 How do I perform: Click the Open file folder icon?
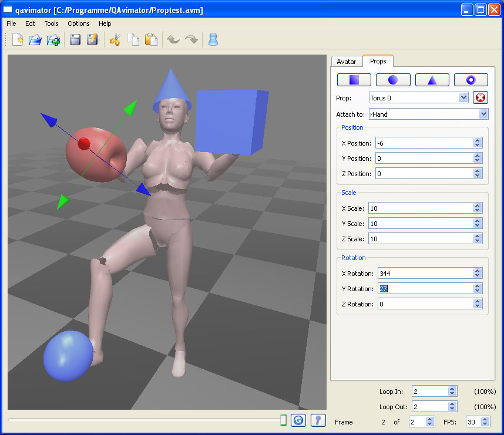coord(35,40)
